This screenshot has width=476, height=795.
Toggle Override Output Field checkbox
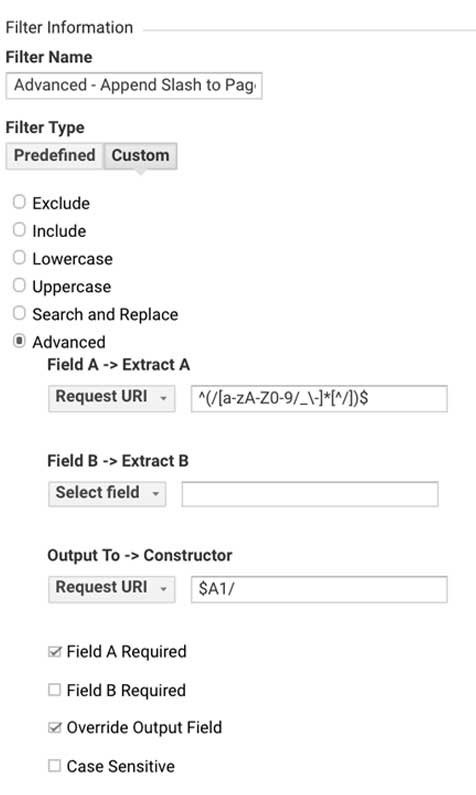(x=55, y=728)
